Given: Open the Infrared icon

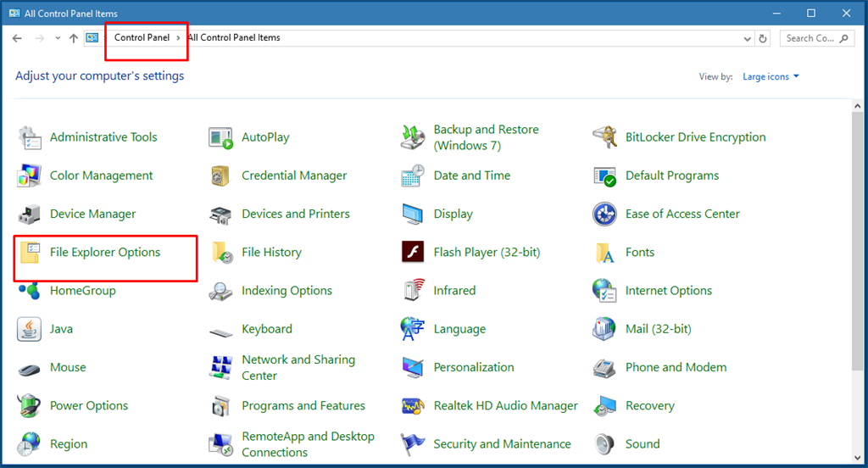Looking at the screenshot, I should pyautogui.click(x=414, y=290).
